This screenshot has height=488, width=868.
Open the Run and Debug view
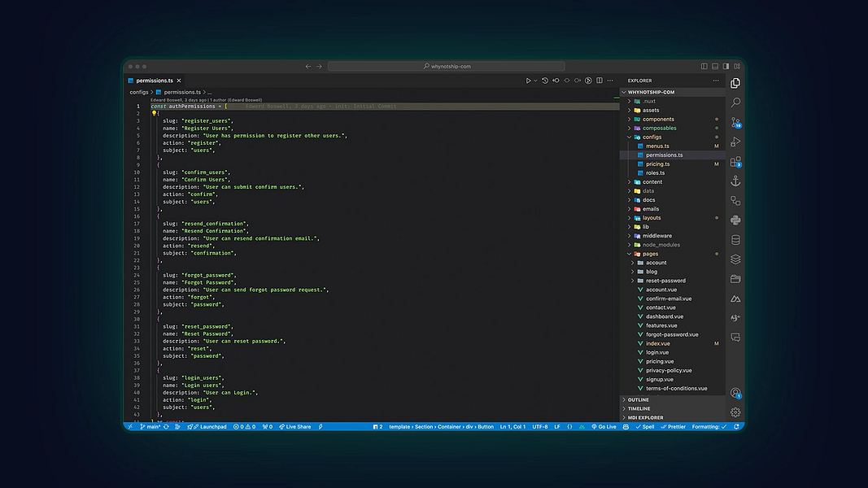pyautogui.click(x=735, y=142)
